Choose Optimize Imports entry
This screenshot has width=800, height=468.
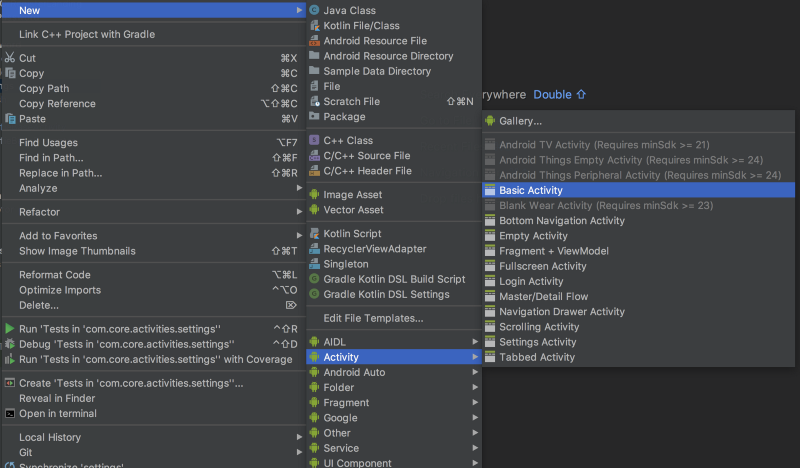coord(154,290)
